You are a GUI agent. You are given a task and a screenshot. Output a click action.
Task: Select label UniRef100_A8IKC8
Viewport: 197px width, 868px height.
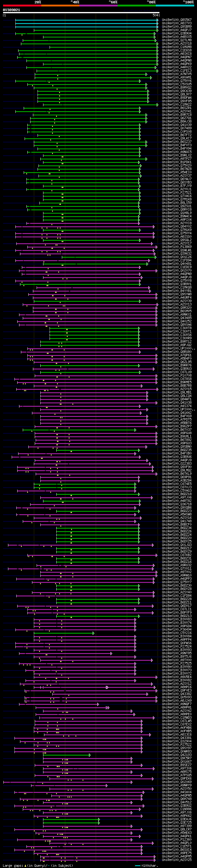[177, 54]
